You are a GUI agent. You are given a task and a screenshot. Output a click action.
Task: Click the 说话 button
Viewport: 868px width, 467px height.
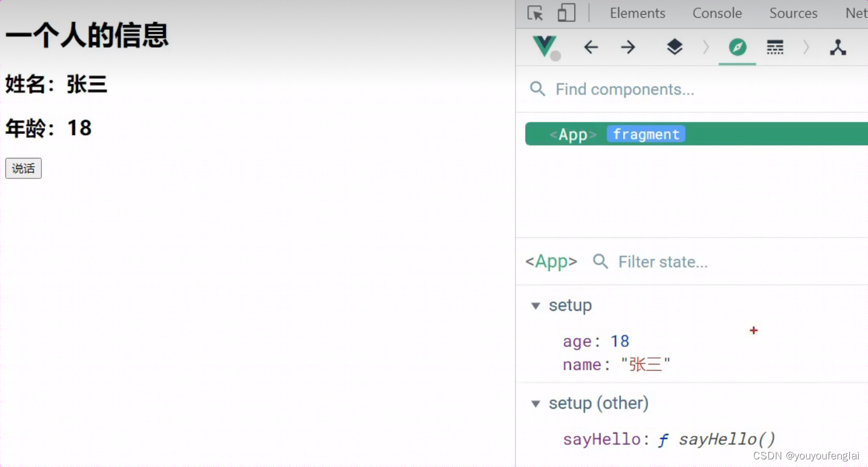23,168
